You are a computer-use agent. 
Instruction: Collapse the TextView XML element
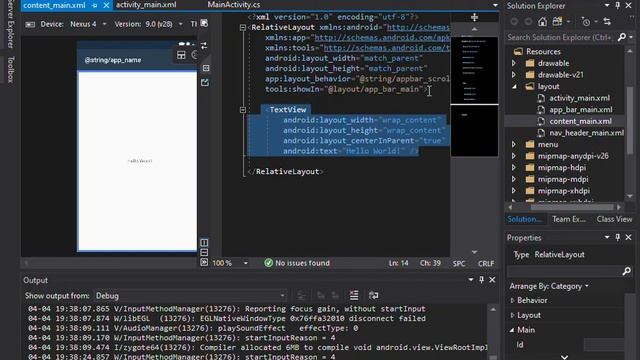243,110
